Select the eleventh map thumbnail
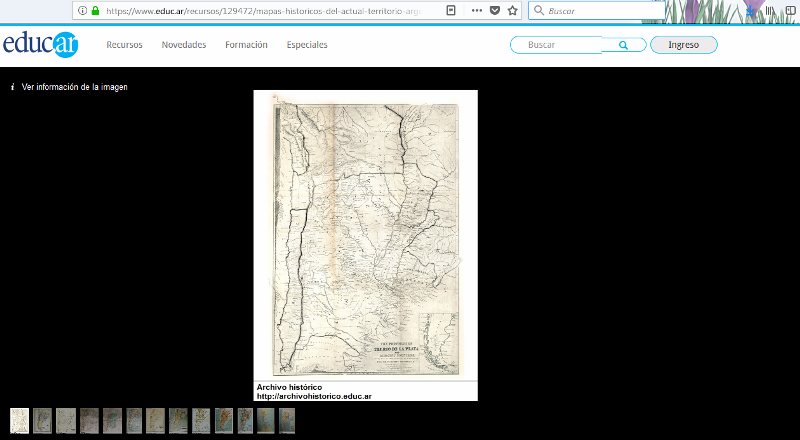800x440 pixels. [x=245, y=421]
